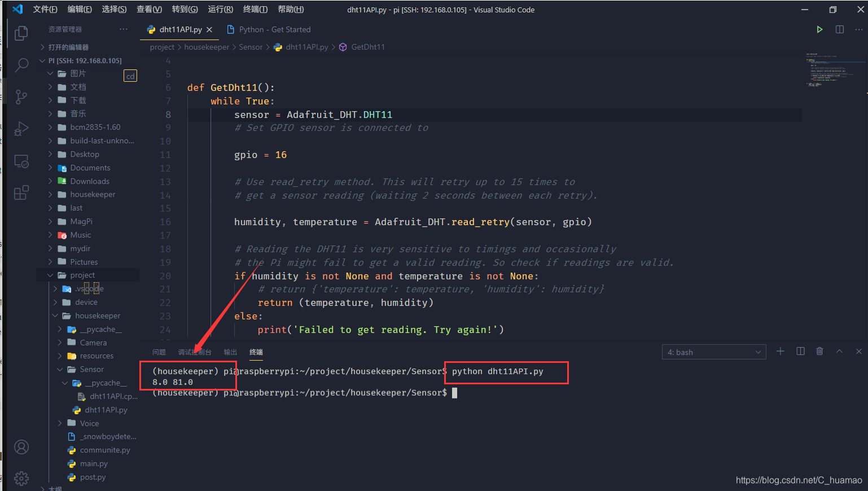The width and height of the screenshot is (868, 491).
Task: Open the Explorer view in activity bar
Action: coord(21,34)
